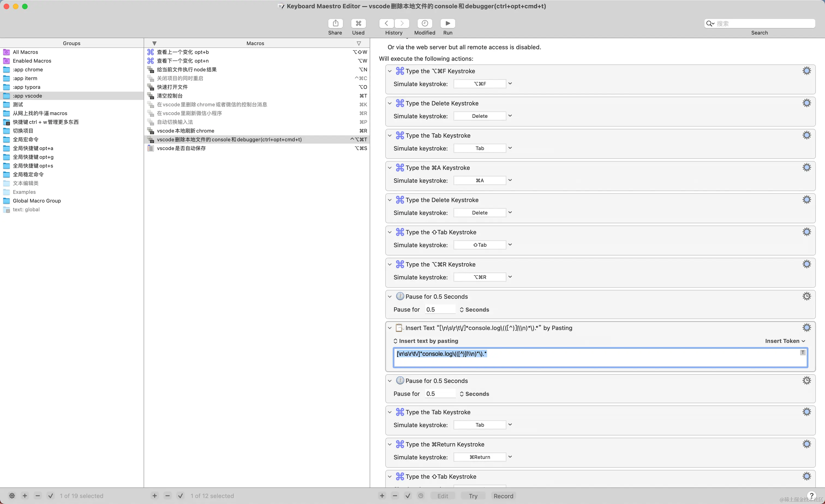Select the 快速打开文件 macro

[x=257, y=87]
